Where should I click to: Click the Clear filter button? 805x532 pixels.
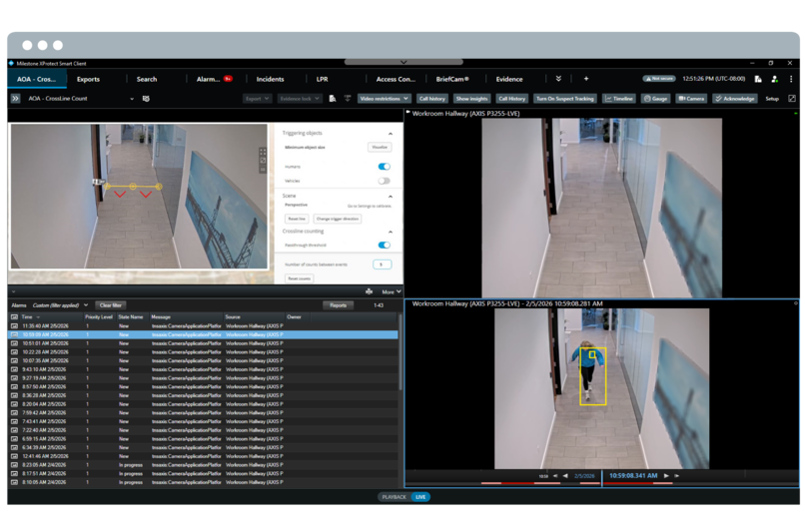(x=111, y=304)
